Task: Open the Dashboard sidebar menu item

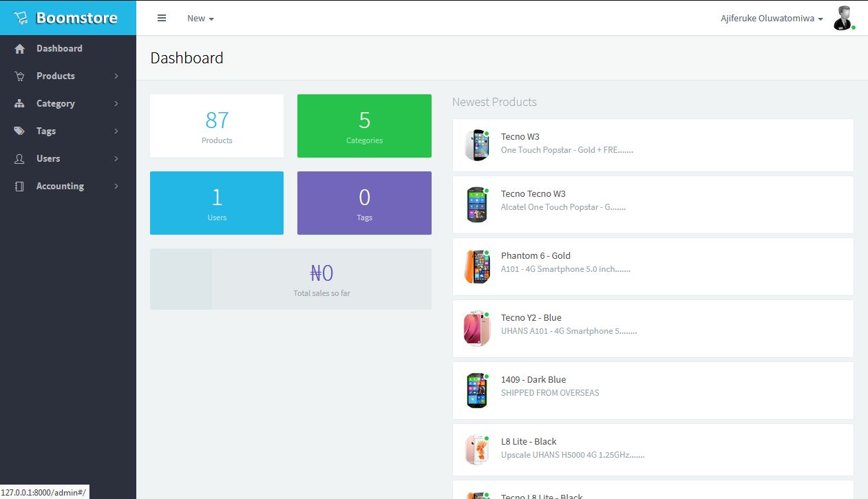Action: [x=68, y=49]
